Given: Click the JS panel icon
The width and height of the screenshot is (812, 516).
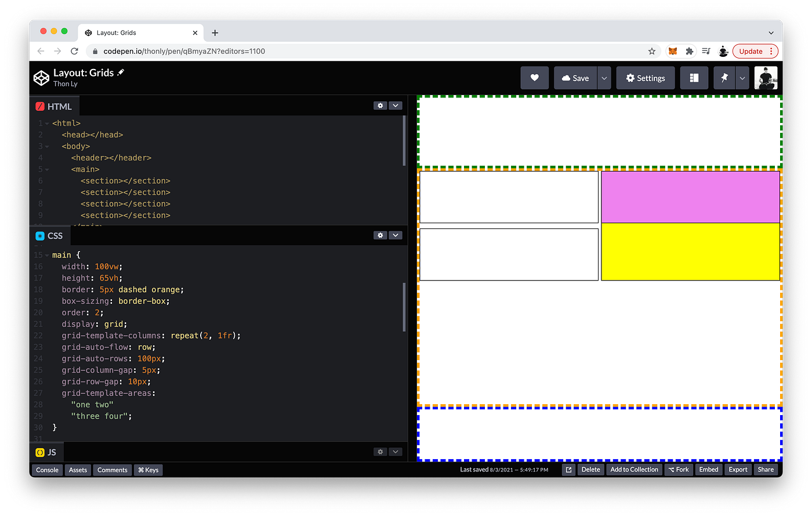Looking at the screenshot, I should coord(39,452).
